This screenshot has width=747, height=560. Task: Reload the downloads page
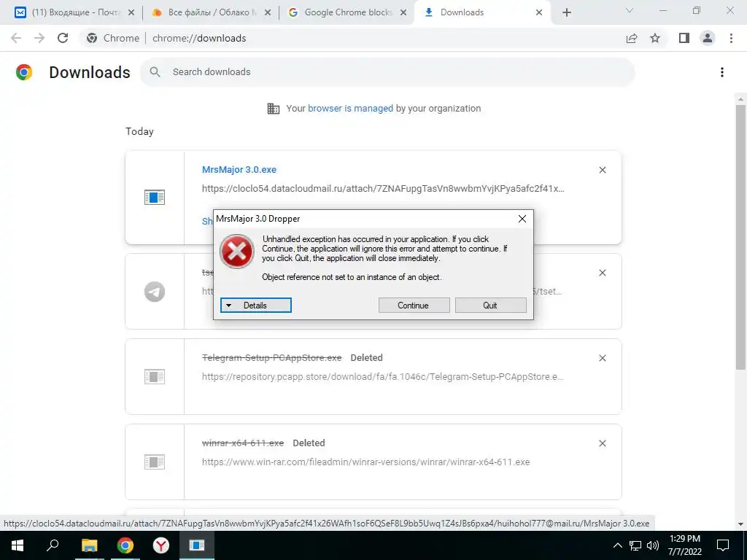(63, 38)
